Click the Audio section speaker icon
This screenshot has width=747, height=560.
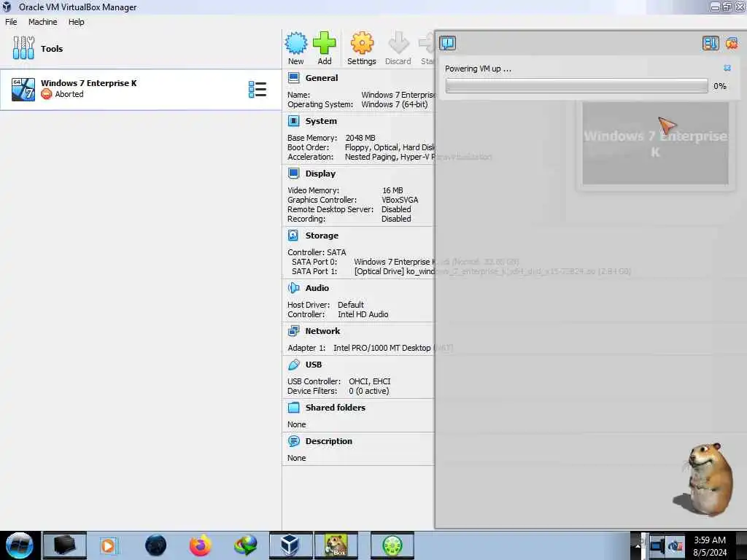293,287
